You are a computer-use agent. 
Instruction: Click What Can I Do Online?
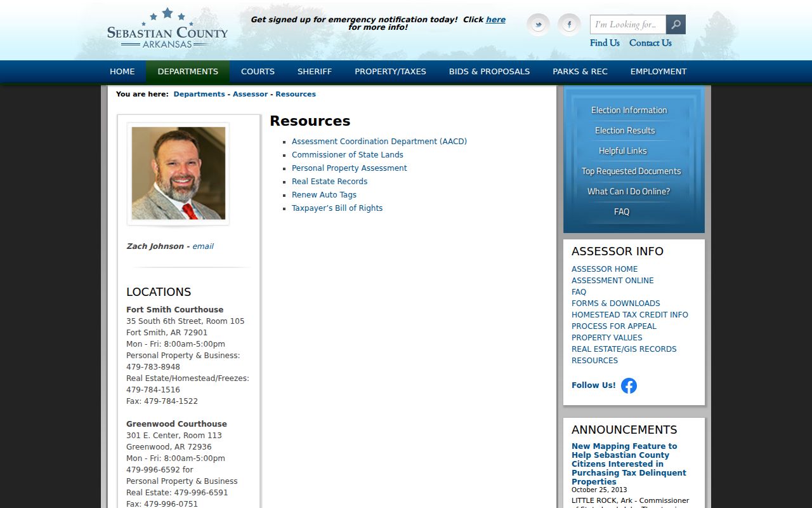tap(629, 192)
